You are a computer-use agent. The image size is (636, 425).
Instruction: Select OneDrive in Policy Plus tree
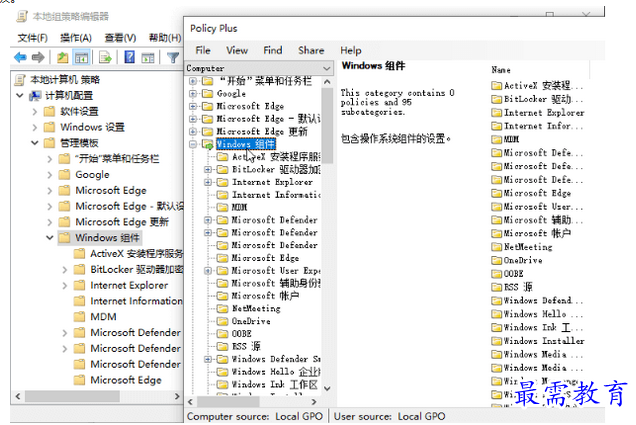[x=251, y=321]
